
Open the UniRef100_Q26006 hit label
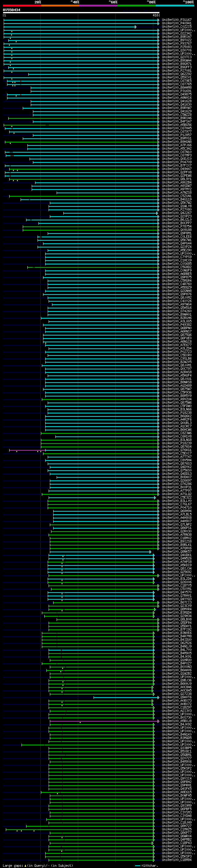coord(176,582)
